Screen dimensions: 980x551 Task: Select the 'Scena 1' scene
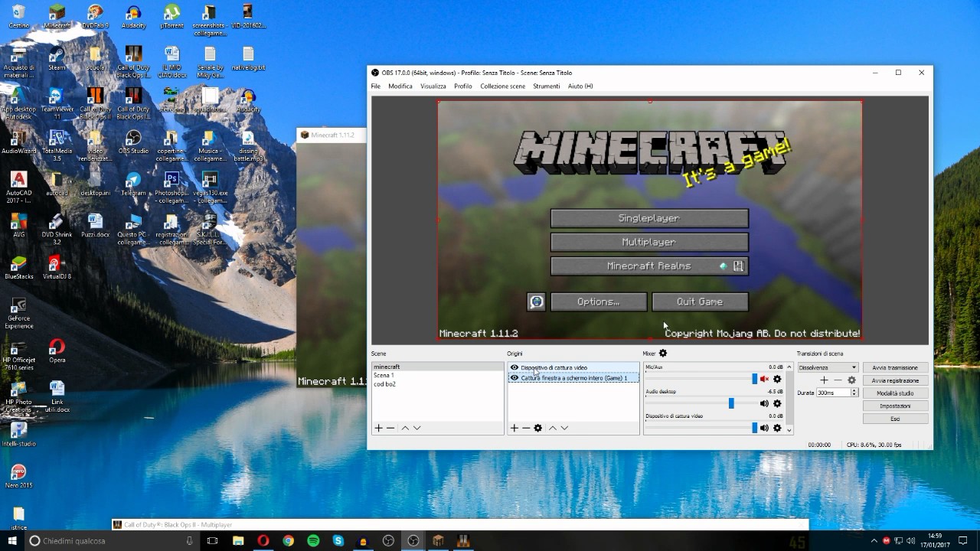pos(437,376)
